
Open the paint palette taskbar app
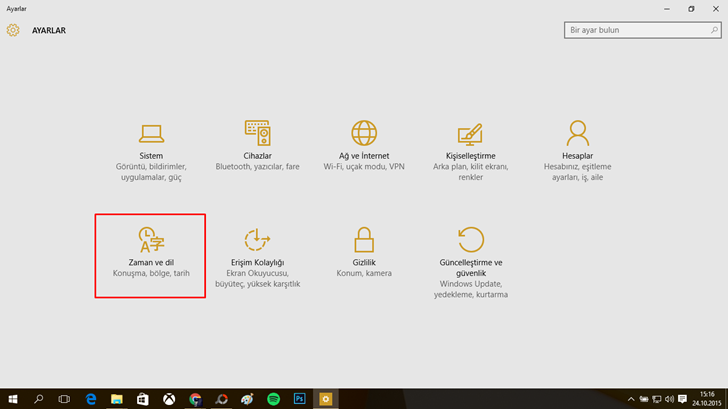tap(247, 399)
